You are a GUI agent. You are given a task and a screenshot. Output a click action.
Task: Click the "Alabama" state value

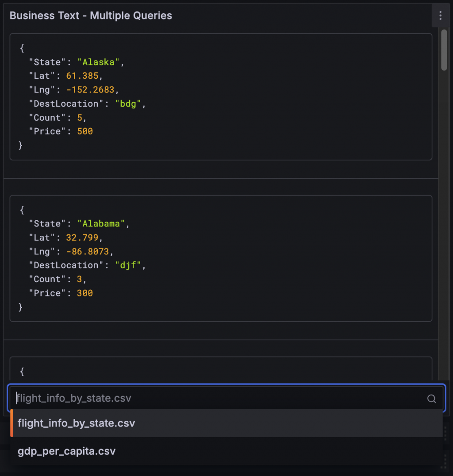click(101, 224)
